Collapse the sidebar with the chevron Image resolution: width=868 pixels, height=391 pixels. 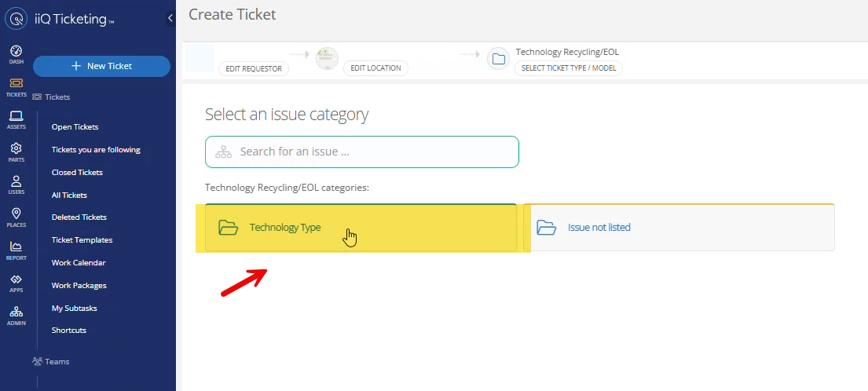(x=170, y=18)
